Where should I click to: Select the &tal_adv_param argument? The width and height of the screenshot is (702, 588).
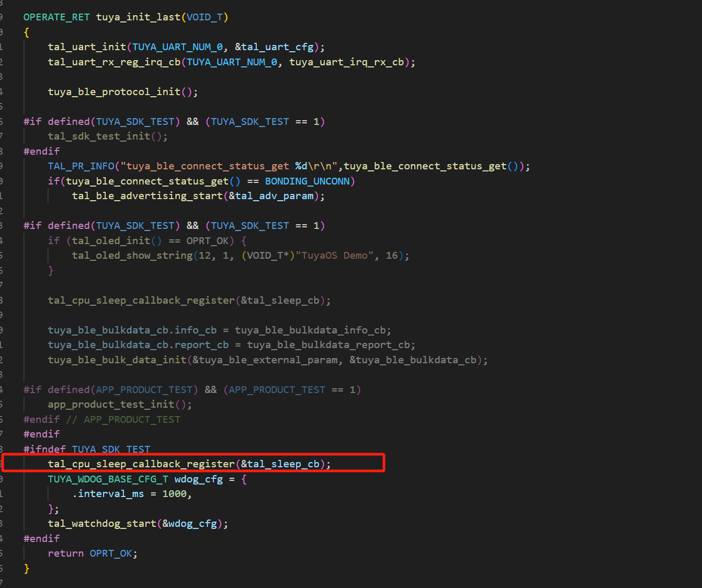pos(271,196)
